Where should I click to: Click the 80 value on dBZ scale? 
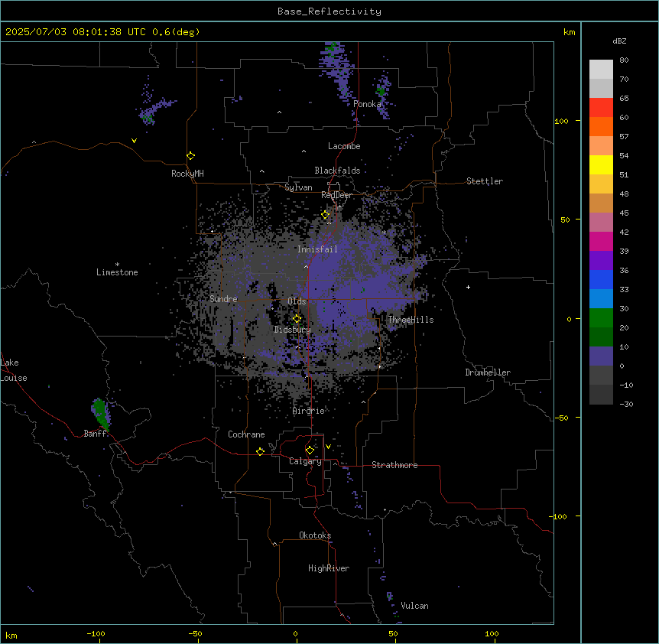coord(624,60)
